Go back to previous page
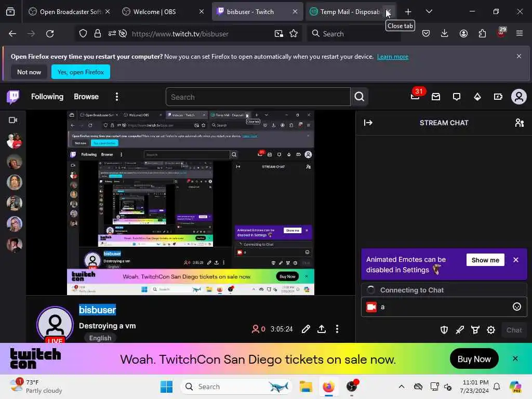 (12, 34)
